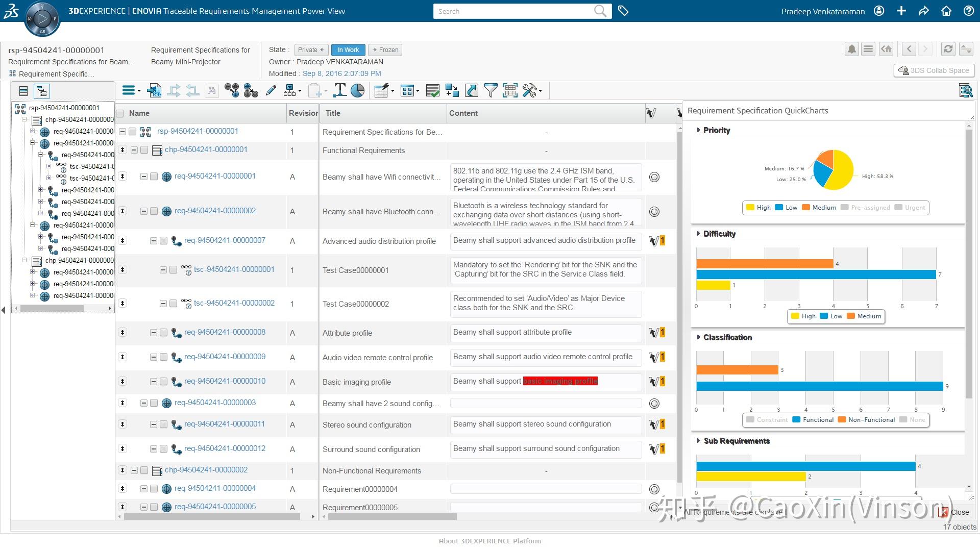
Task: Check the box for req-94504241-00000001 row
Action: pyautogui.click(x=154, y=177)
